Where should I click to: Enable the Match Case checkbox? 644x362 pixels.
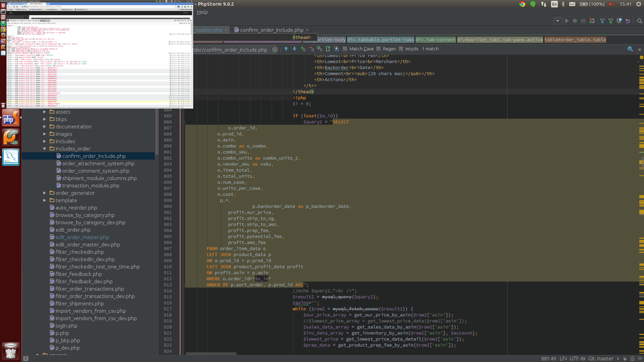[x=345, y=49]
